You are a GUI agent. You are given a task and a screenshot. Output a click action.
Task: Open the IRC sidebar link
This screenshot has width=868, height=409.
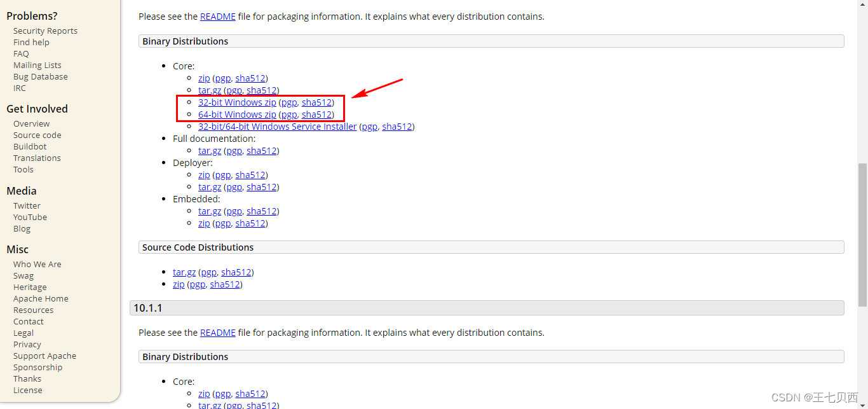20,88
